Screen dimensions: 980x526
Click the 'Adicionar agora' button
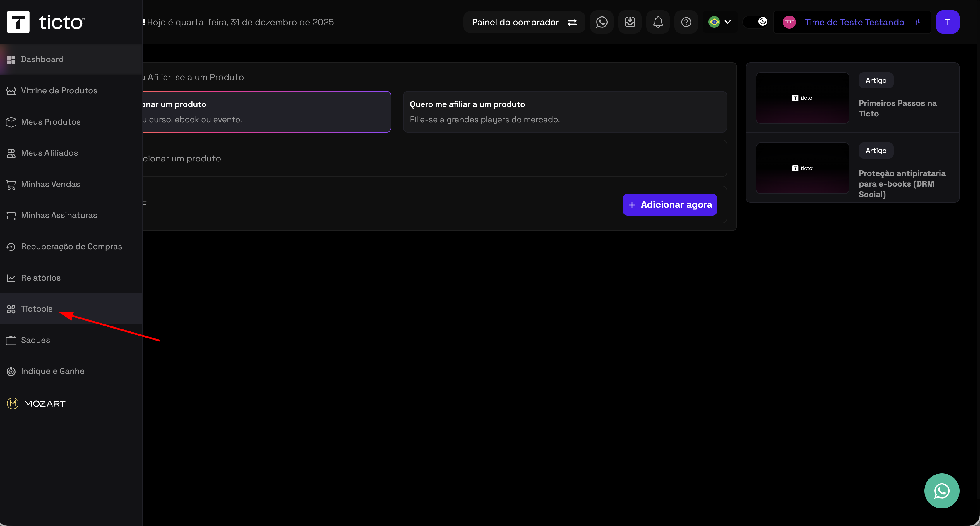point(669,204)
